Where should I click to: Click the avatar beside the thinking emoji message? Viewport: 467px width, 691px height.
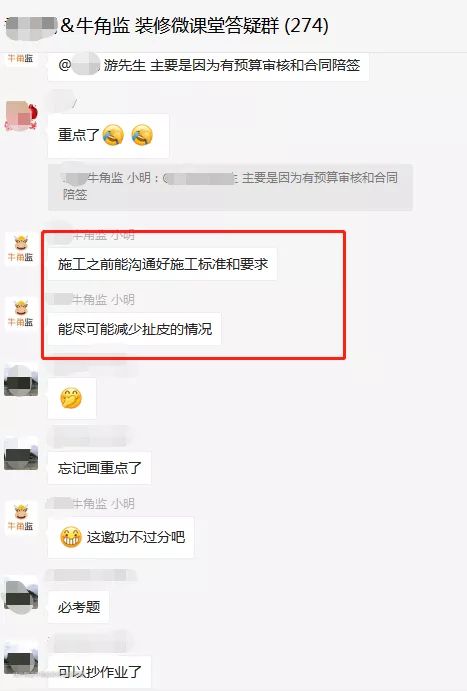21,379
